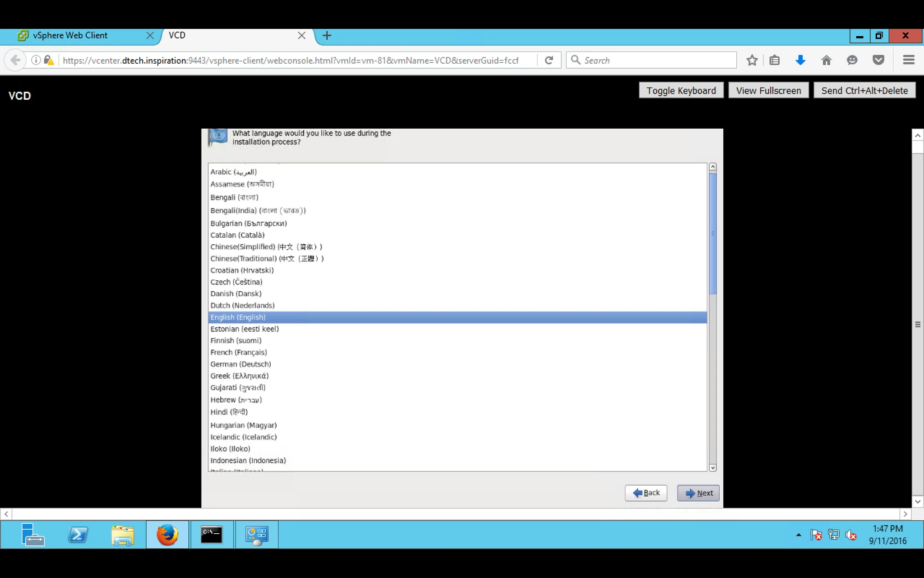Open the Firefox downloads arrow
Screen dimensions: 924x578
click(x=800, y=60)
